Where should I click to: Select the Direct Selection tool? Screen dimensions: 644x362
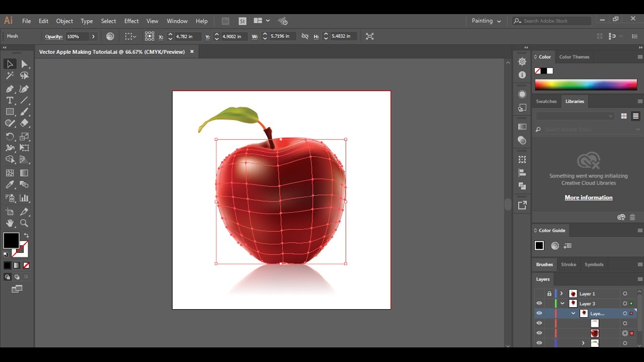(x=25, y=64)
